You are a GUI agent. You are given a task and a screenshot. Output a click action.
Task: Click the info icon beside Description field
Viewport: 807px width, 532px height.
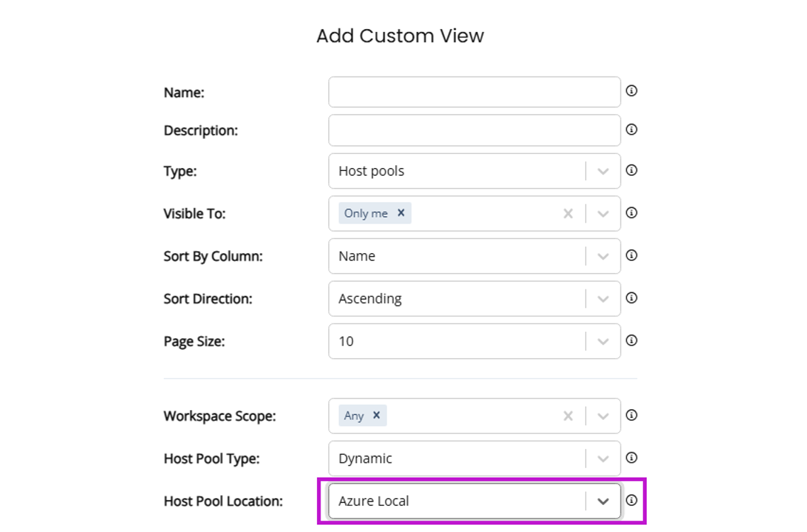(x=631, y=129)
